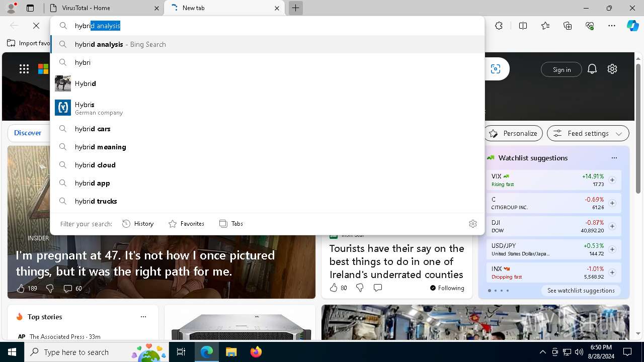Screen dimensions: 644x362
Task: Filter search by History
Action: (x=138, y=224)
